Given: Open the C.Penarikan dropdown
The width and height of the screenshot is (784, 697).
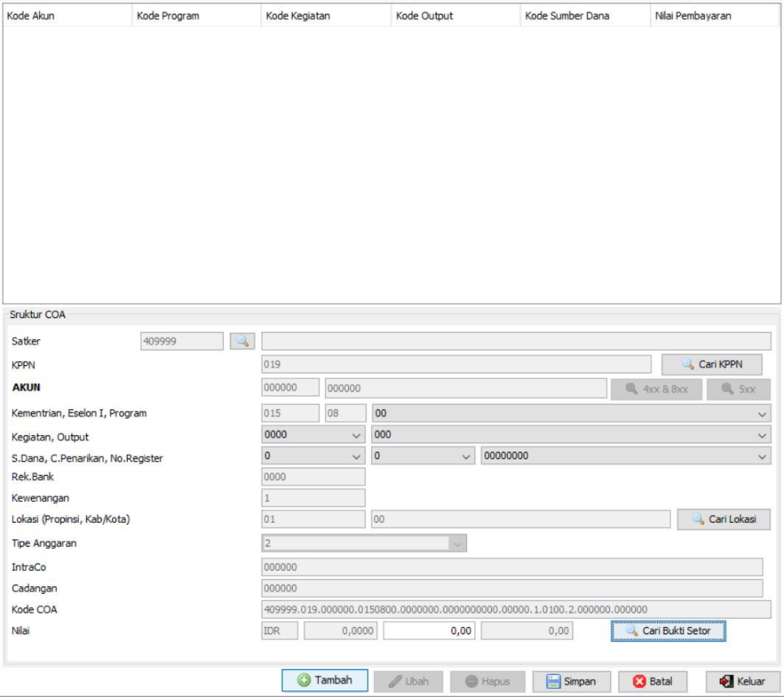Looking at the screenshot, I should coord(466,457).
